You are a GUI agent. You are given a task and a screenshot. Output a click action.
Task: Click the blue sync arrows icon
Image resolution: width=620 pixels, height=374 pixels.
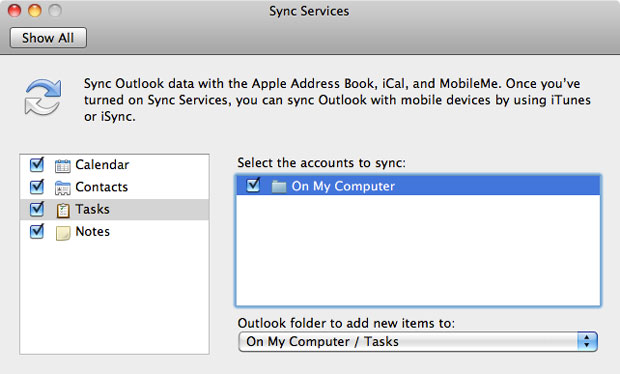click(x=43, y=97)
